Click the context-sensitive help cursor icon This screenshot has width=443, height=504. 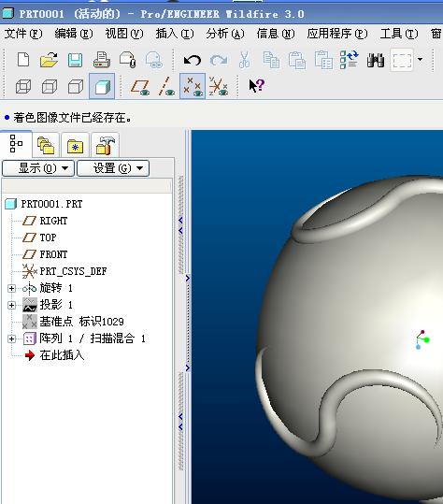[257, 86]
